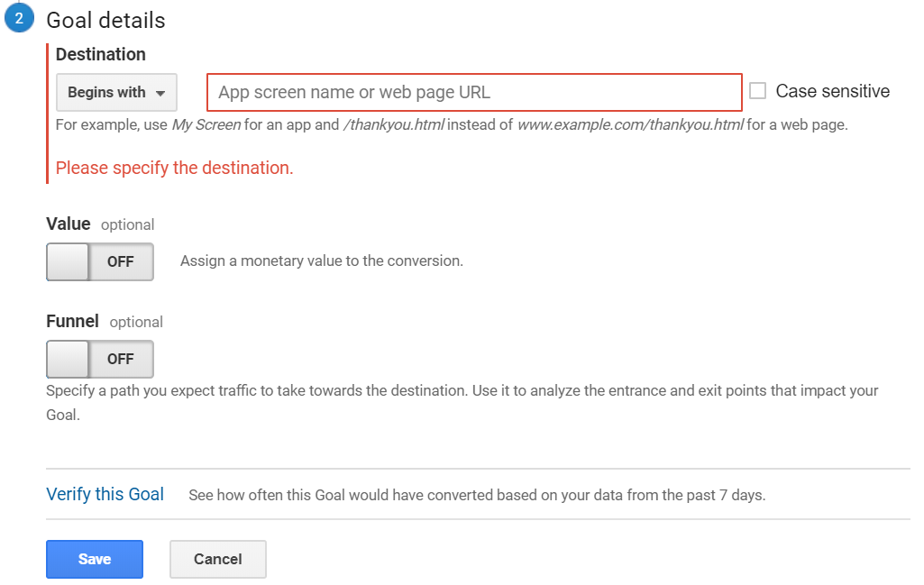Click the Funnel optional label

[x=105, y=321]
